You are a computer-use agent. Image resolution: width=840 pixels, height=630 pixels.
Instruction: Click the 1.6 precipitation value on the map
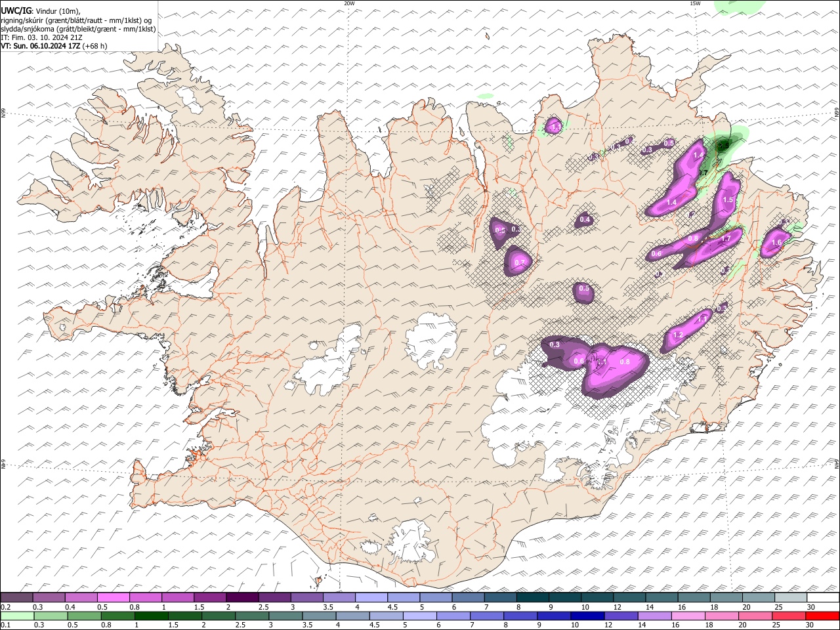point(776,243)
